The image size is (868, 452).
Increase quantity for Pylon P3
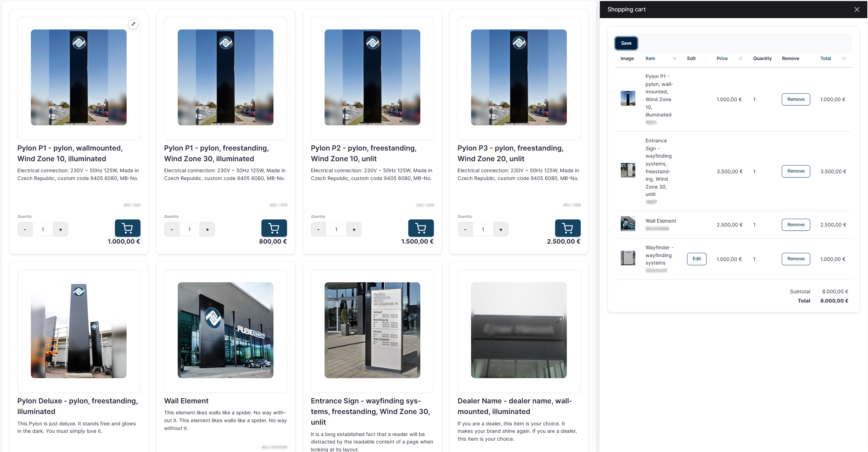click(x=501, y=229)
